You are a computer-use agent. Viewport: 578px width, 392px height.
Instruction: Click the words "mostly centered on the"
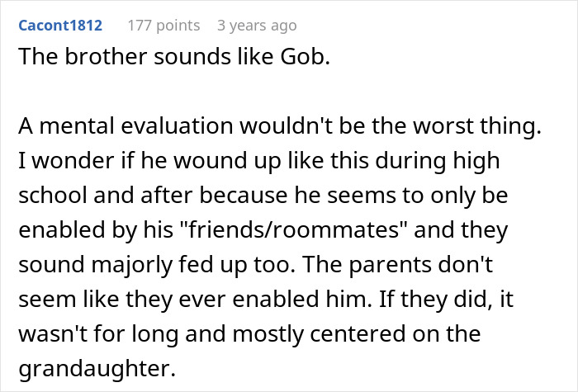tap(357, 333)
